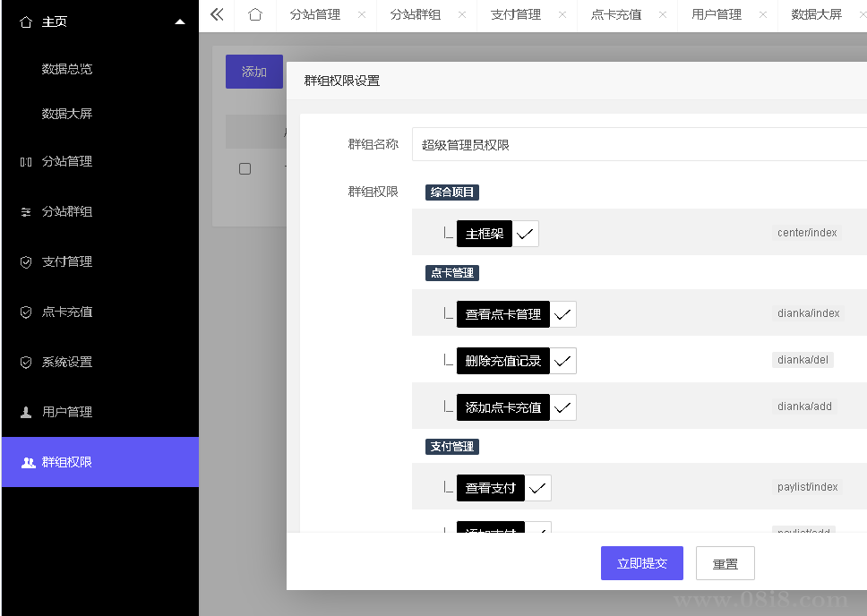Open 分站管理 from the sidebar

[67, 162]
